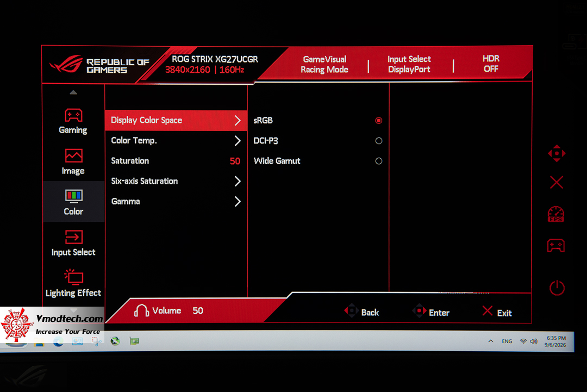
Task: Click the Exit label
Action: [504, 313]
